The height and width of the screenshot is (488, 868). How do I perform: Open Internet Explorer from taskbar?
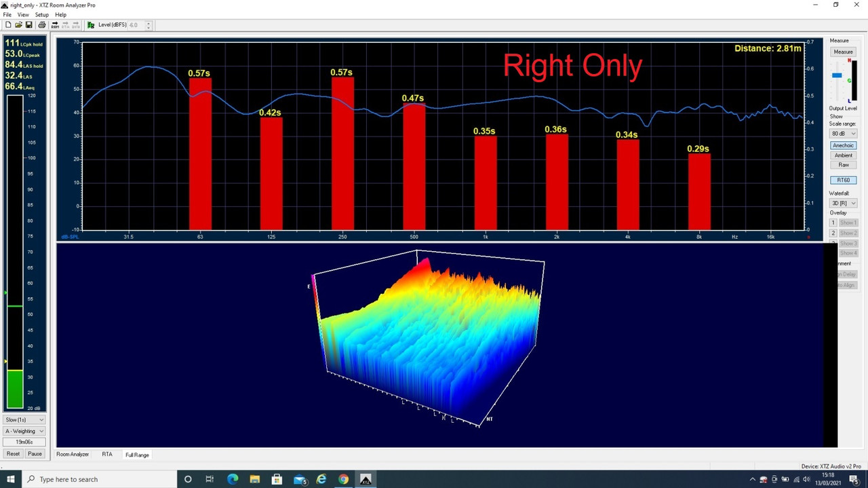[x=321, y=479]
